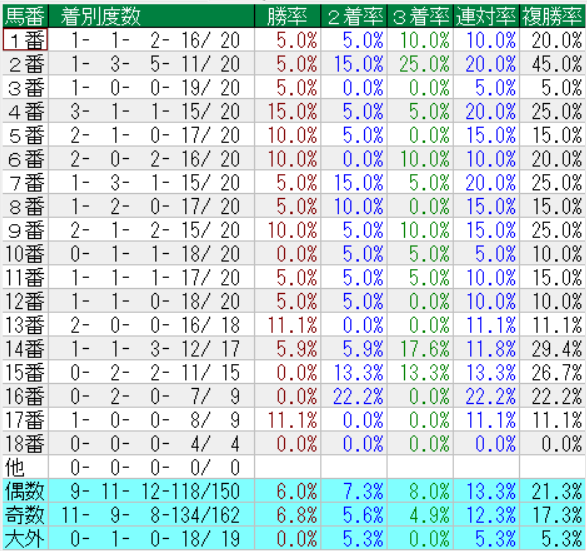Click the 他 row label

pos(25,467)
